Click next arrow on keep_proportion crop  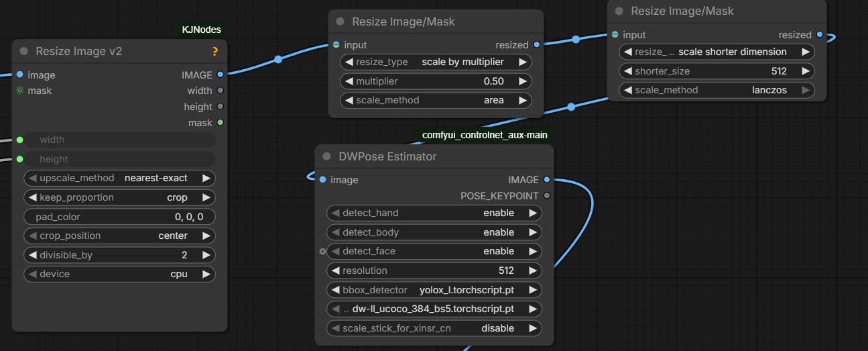206,197
